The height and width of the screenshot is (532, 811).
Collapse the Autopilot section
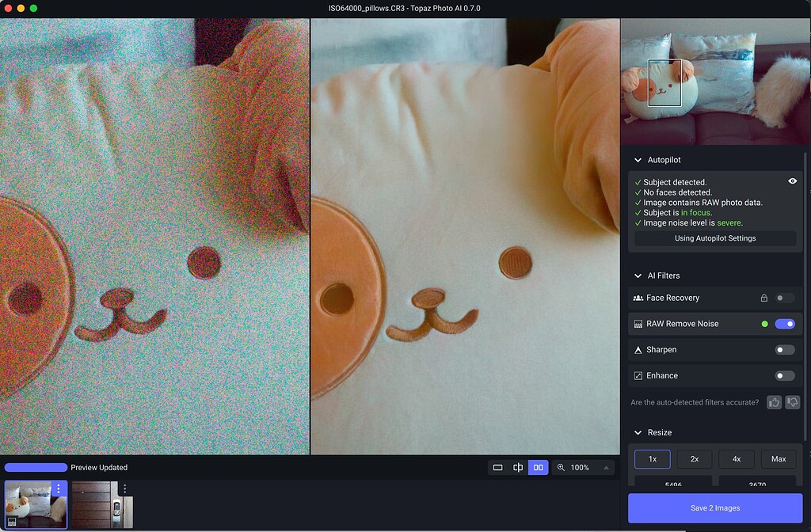click(638, 159)
